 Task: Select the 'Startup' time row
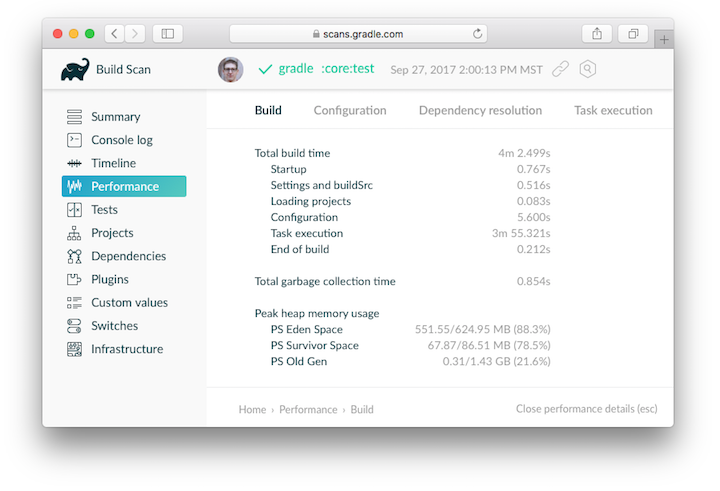410,169
